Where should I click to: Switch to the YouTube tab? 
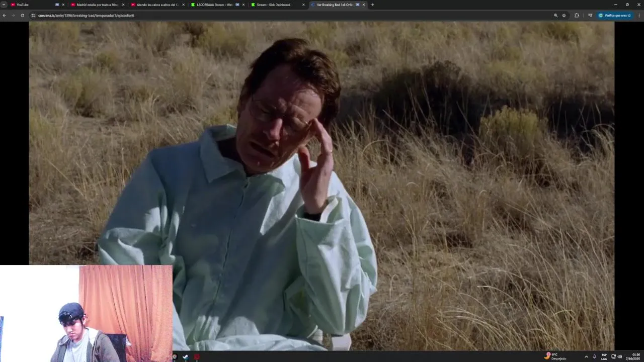[x=38, y=5]
